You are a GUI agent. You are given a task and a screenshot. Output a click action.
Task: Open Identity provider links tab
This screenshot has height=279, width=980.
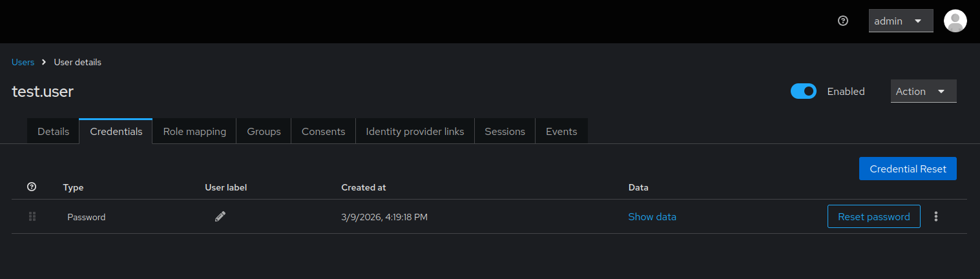(415, 131)
